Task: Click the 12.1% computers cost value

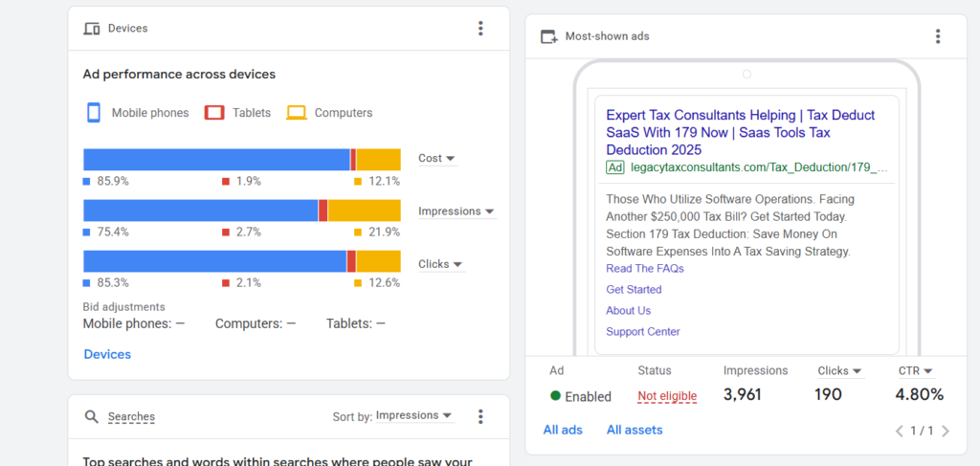Action: point(384,181)
